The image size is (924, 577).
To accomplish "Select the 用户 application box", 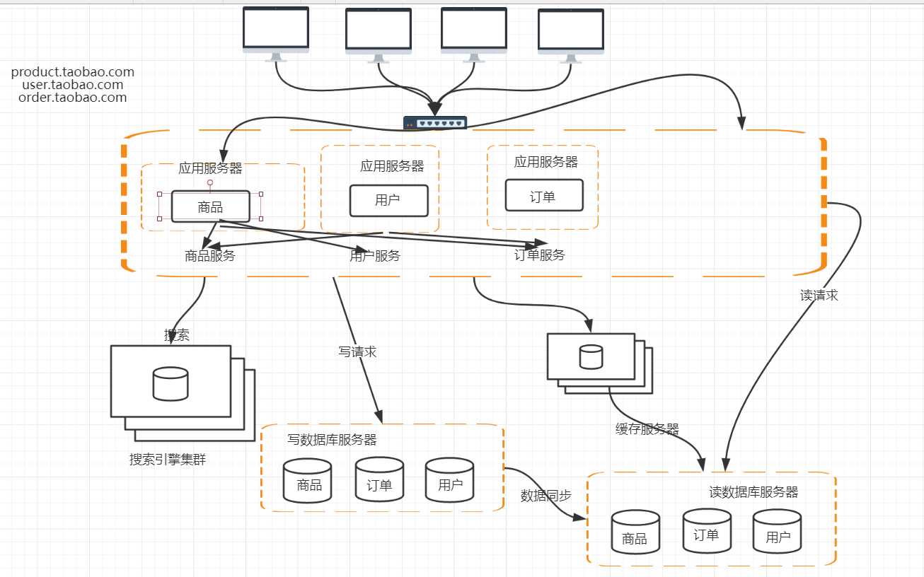I will [388, 200].
